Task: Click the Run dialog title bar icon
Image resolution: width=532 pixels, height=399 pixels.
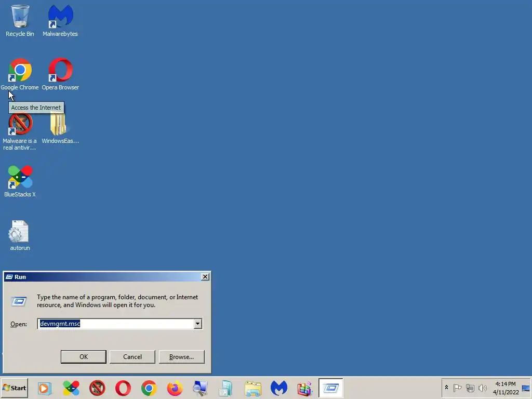Action: [9, 277]
